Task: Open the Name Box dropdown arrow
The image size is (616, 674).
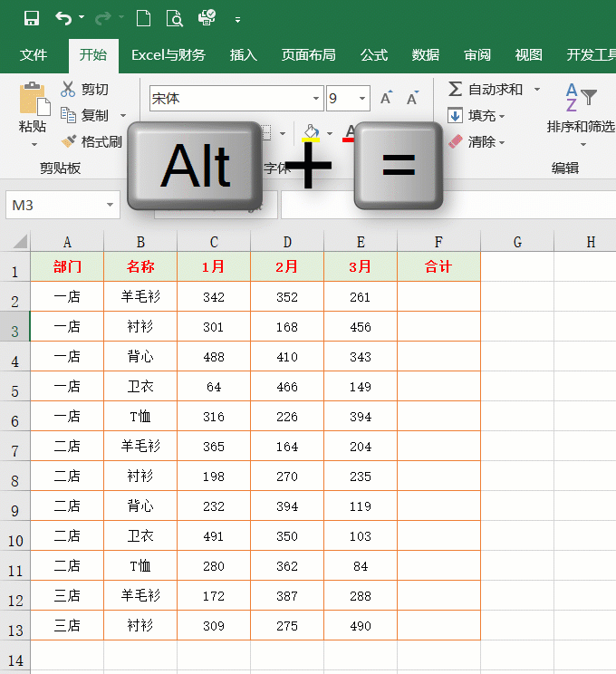Action: 110,205
